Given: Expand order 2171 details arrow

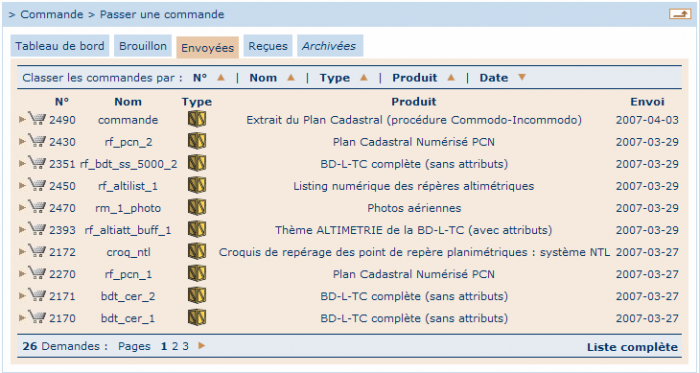Looking at the screenshot, I should [x=22, y=296].
